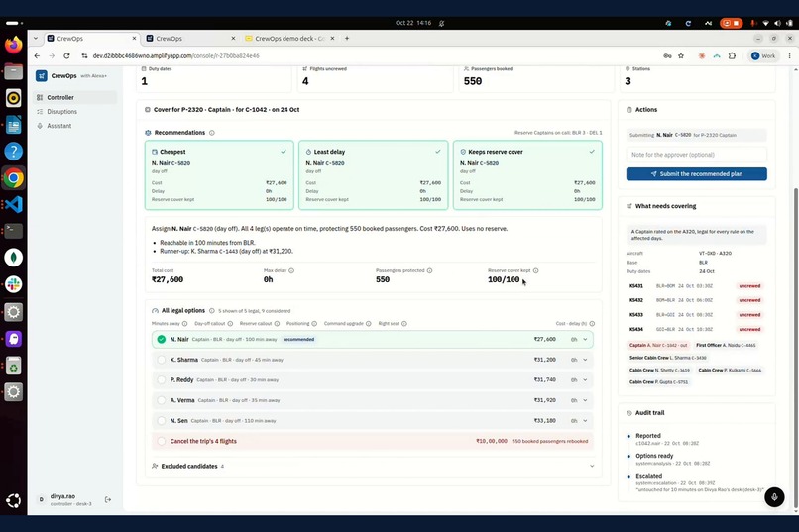The height and width of the screenshot is (532, 799).
Task: Click the Escalated audit trail entry
Action: tap(696, 482)
